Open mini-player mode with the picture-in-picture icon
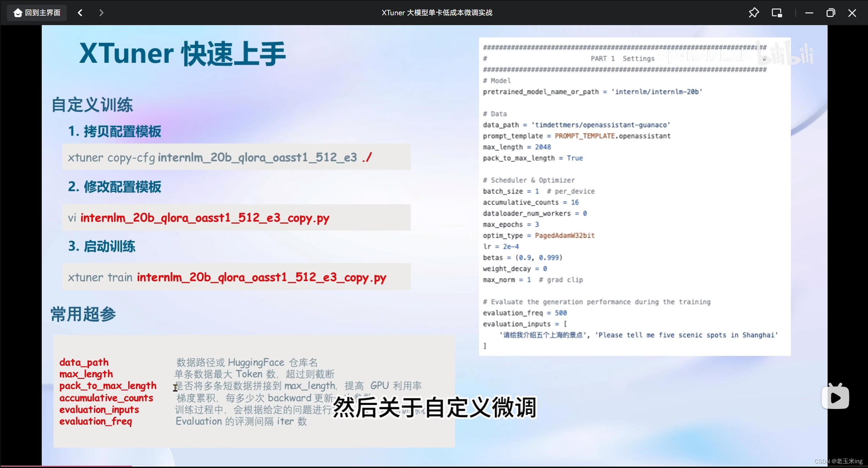Screen dimensions: 868x468 coord(777,13)
